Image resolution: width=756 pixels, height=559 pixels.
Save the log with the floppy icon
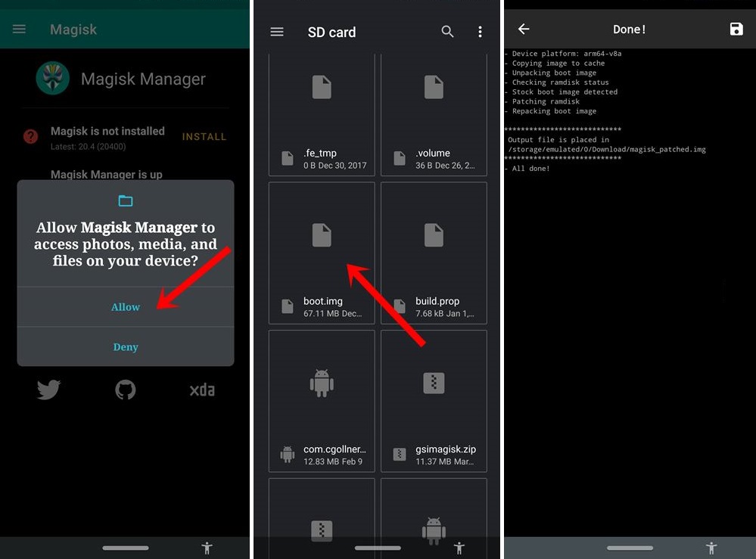pos(736,29)
